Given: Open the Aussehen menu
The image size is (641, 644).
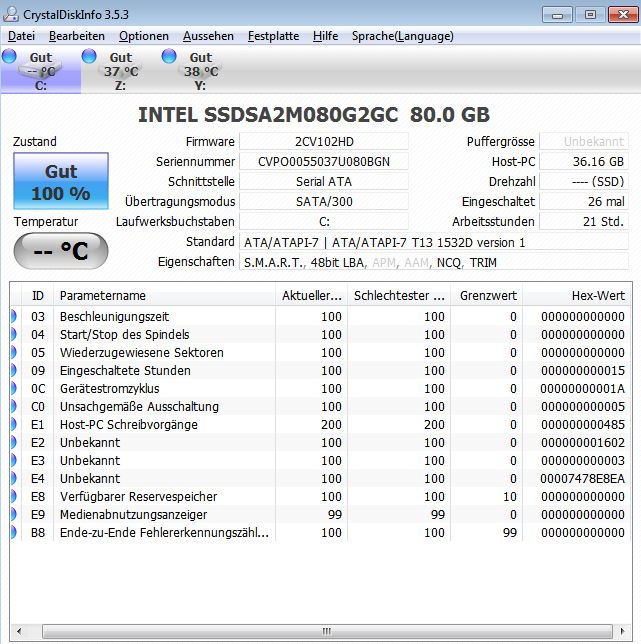Looking at the screenshot, I should click(x=208, y=36).
